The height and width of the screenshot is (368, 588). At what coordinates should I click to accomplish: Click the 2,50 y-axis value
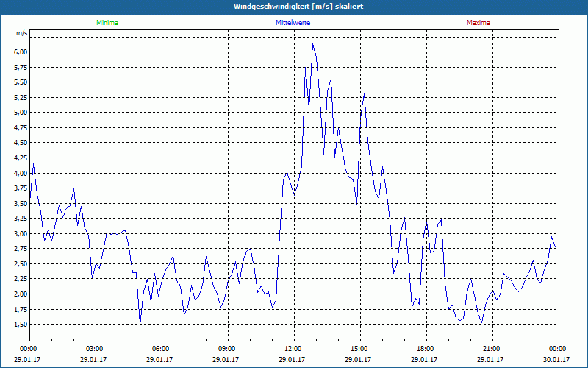pyautogui.click(x=21, y=263)
